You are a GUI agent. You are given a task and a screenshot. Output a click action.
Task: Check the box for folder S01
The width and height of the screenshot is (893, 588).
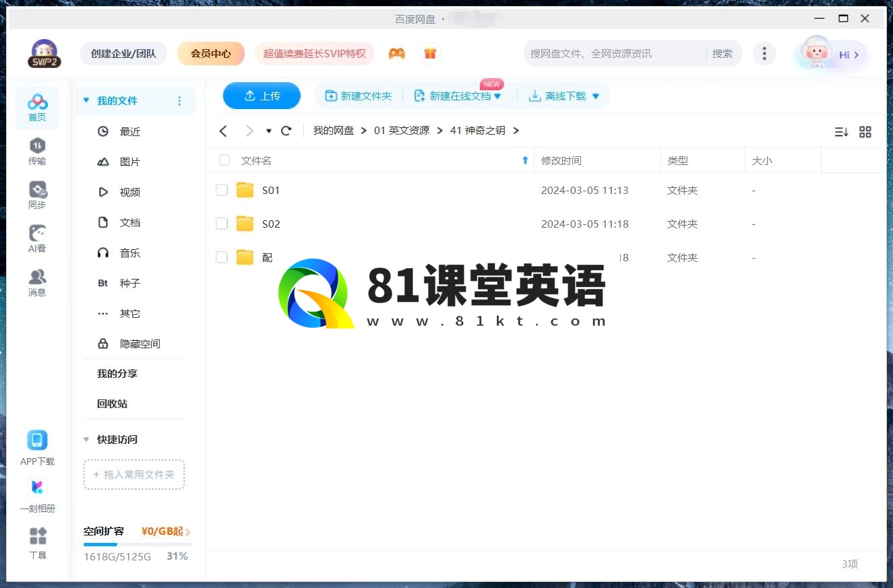pyautogui.click(x=222, y=190)
